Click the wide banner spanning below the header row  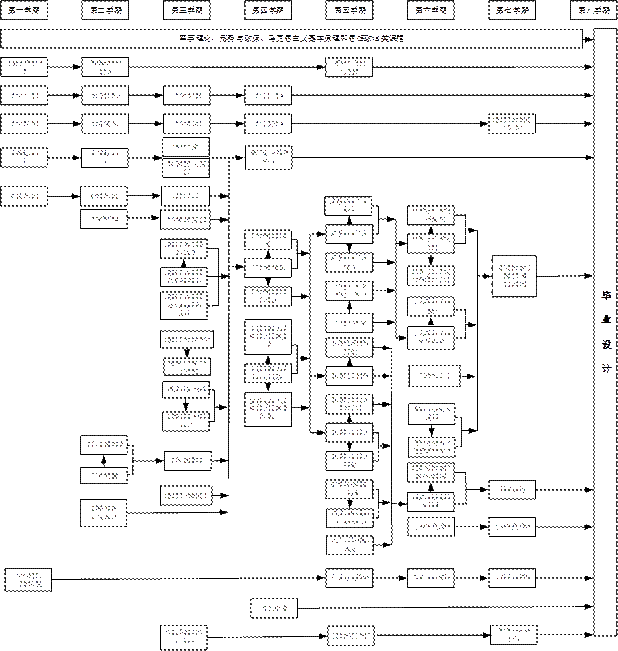(x=291, y=39)
